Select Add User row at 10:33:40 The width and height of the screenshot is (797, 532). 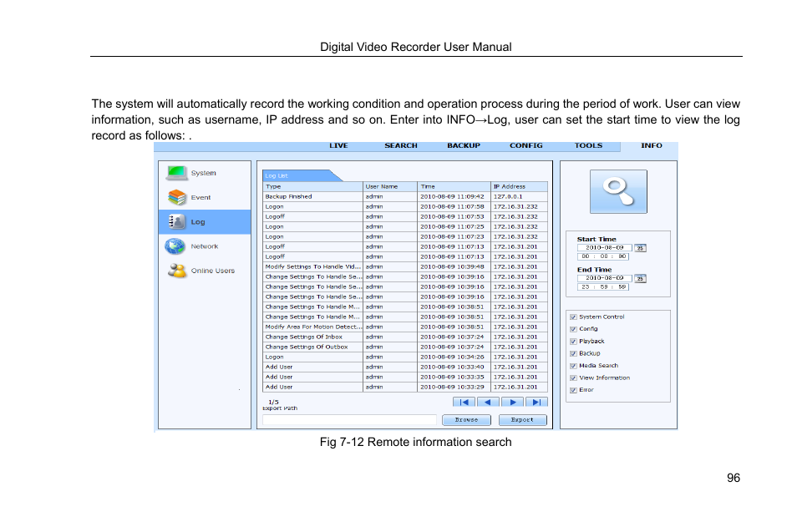(x=405, y=367)
